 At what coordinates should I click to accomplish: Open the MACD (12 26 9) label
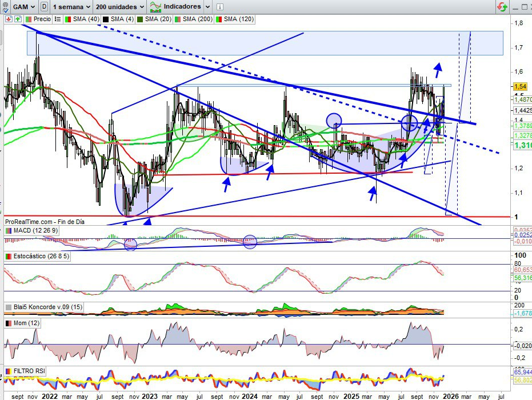[35, 231]
